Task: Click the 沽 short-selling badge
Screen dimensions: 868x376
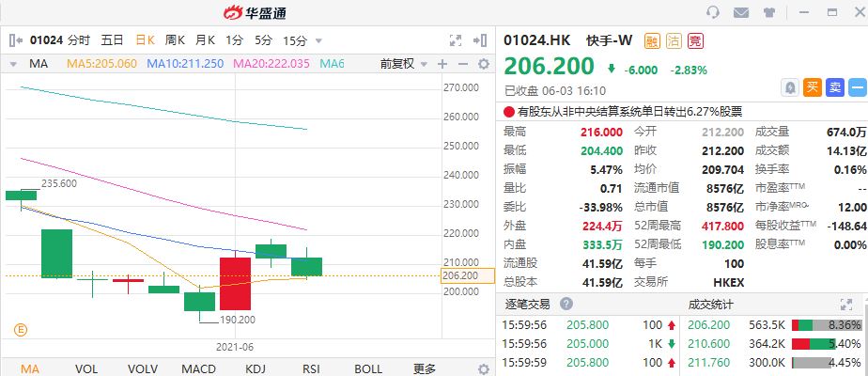Action: (x=674, y=41)
